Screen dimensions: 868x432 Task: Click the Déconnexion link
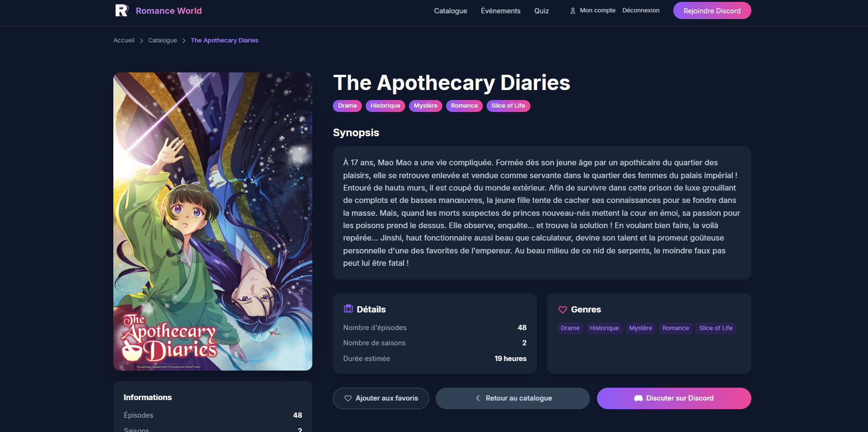pyautogui.click(x=641, y=10)
